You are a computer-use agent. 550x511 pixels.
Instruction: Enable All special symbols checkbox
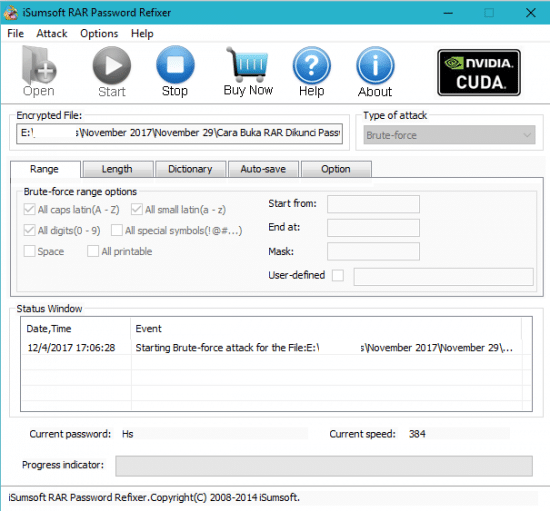pyautogui.click(x=116, y=230)
